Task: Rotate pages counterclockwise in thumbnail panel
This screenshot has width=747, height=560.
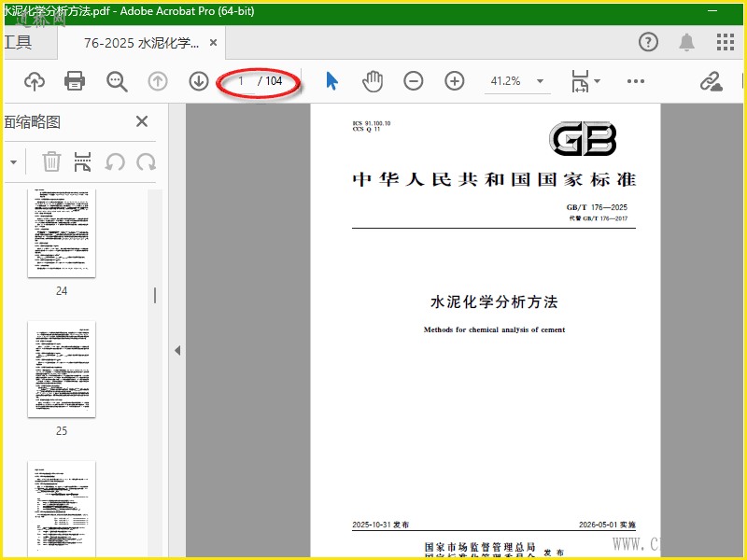Action: tap(115, 161)
